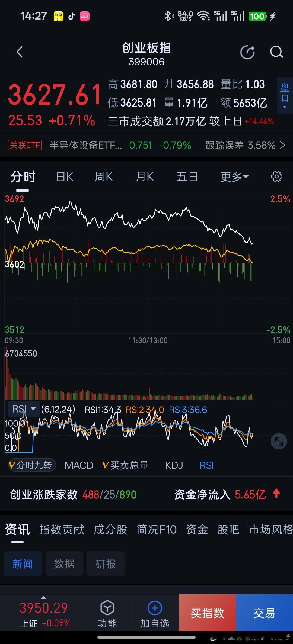Switch to 月K chart tab
This screenshot has width=293, height=644.
[145, 177]
